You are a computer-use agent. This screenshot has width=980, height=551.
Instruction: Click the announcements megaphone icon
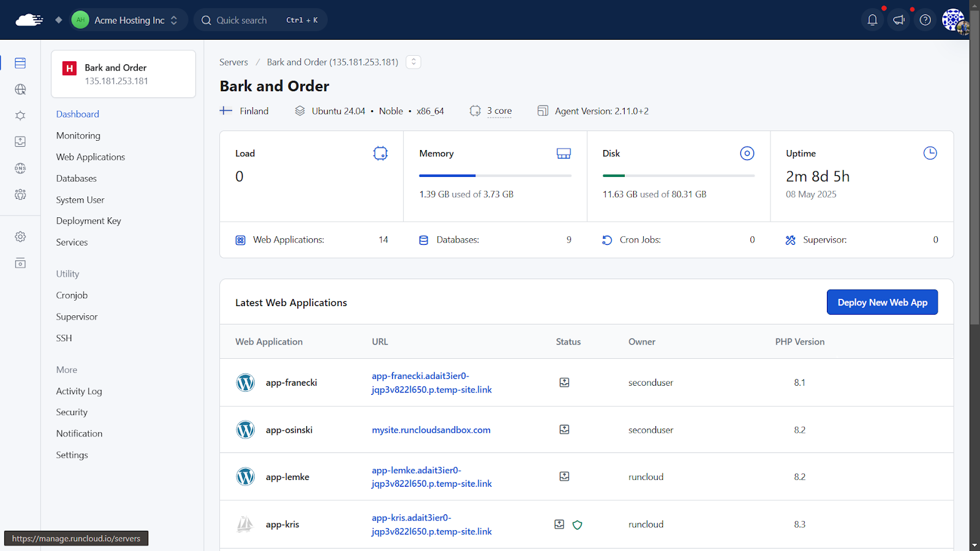tap(899, 20)
